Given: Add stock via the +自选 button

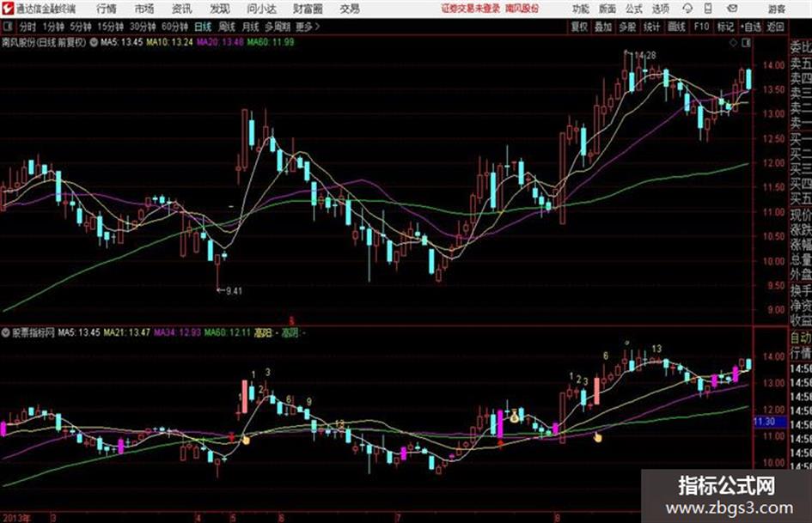Looking at the screenshot, I should tap(750, 27).
